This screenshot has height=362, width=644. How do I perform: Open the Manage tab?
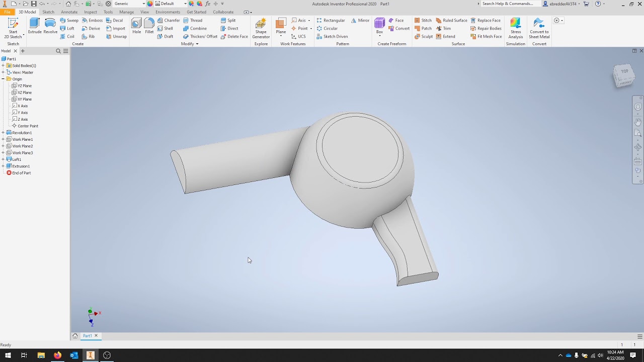coord(126,12)
